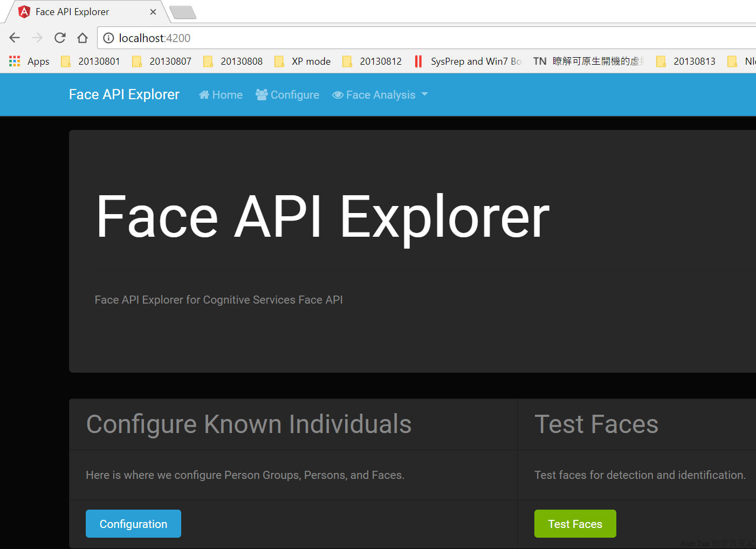Click the Face API Explorer brand link
Image resolution: width=756 pixels, height=549 pixels.
tap(124, 94)
